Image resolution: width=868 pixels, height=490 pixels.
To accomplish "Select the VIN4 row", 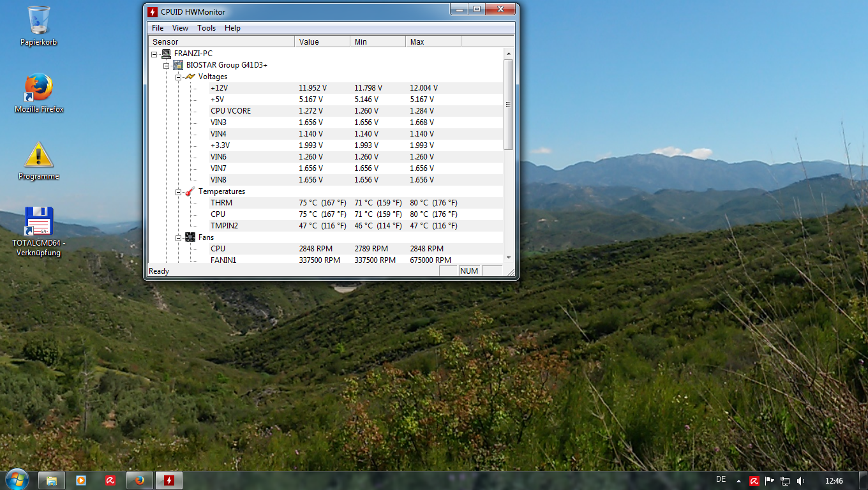I will [356, 134].
